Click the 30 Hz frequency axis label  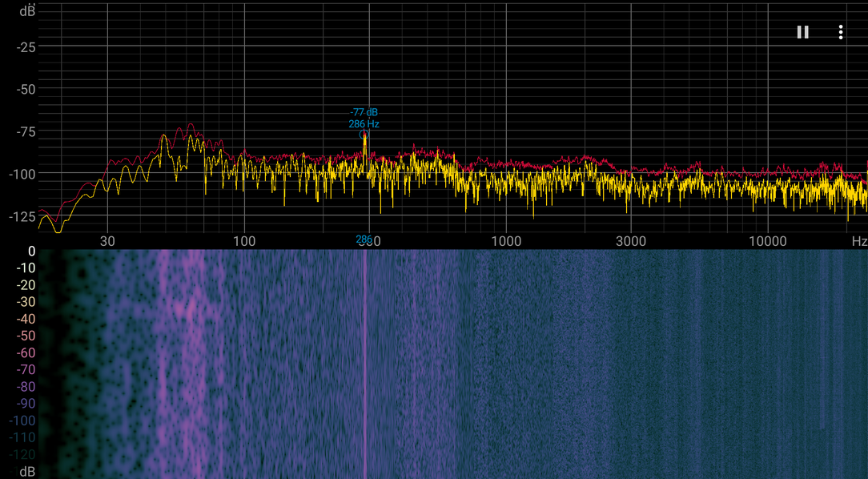click(x=107, y=241)
